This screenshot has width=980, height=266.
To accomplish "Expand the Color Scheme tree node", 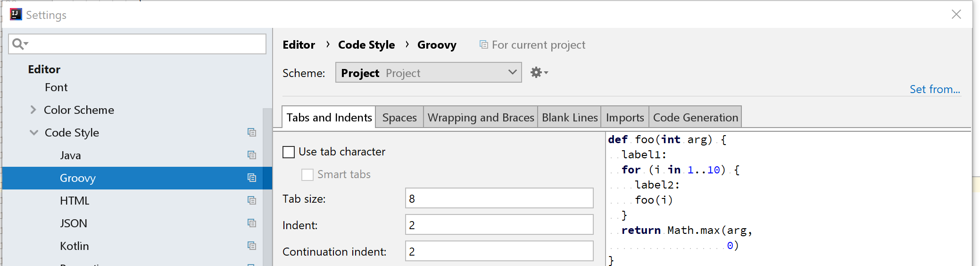I will click(33, 110).
